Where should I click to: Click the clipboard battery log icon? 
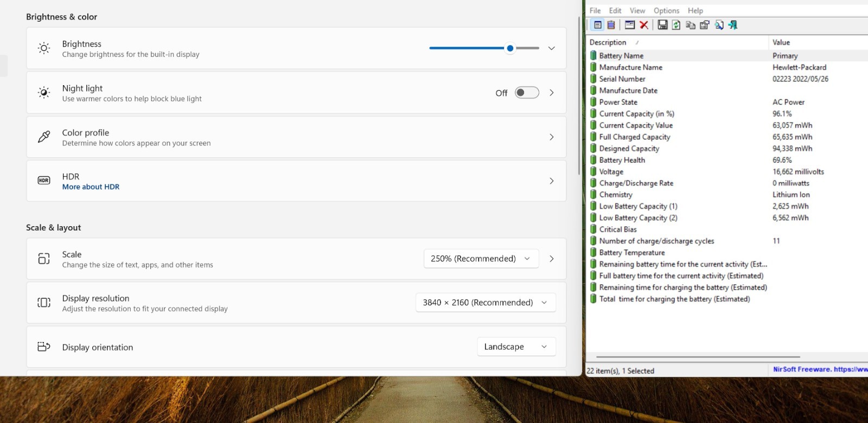pos(611,25)
